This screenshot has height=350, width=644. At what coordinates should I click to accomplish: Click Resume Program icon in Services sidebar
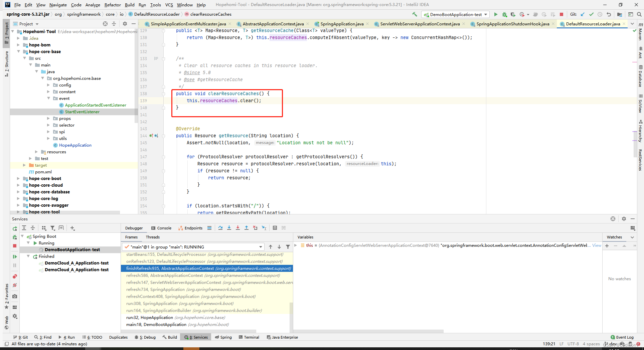coord(15,256)
